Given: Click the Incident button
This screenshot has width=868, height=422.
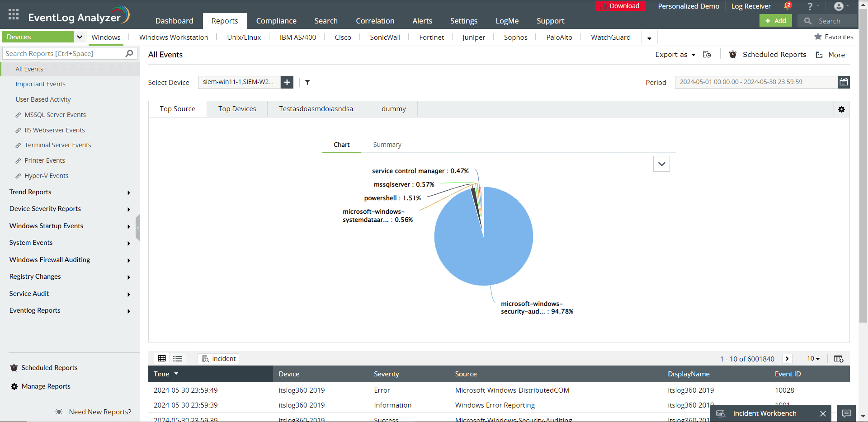Looking at the screenshot, I should [219, 358].
